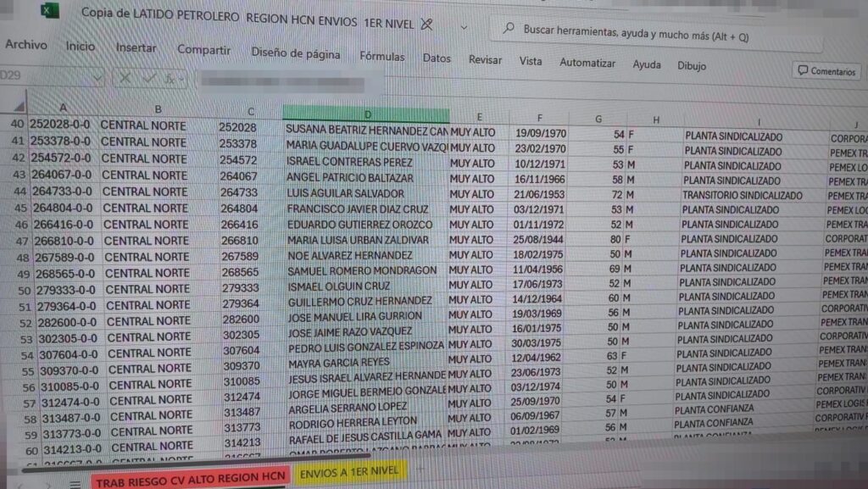The image size is (868, 489).
Task: Click the confirm checkmark in formula bar
Action: tap(149, 80)
